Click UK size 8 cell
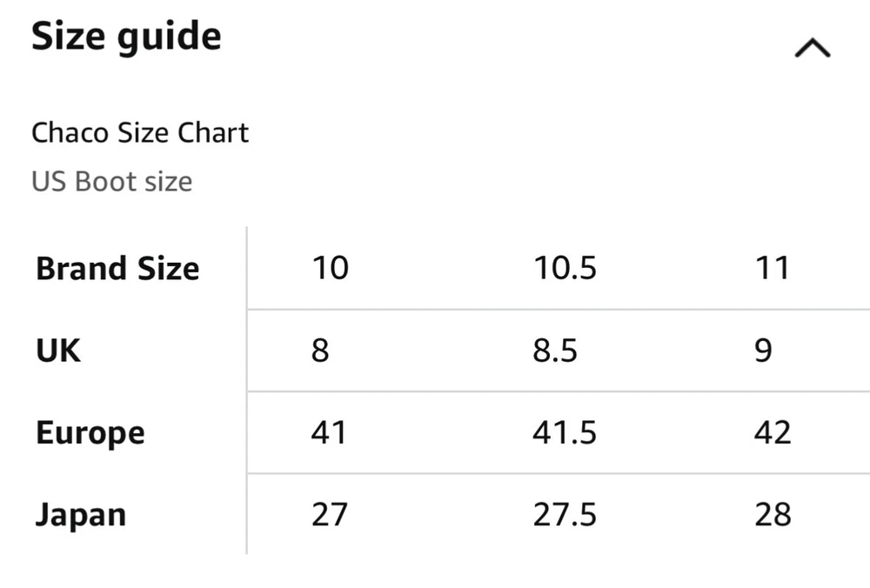Viewport: 870px width, 588px height. 320,351
